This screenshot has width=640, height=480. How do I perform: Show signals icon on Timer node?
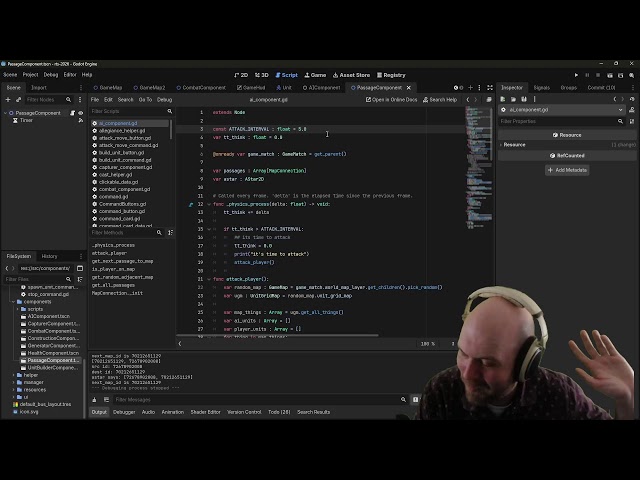tap(80, 120)
